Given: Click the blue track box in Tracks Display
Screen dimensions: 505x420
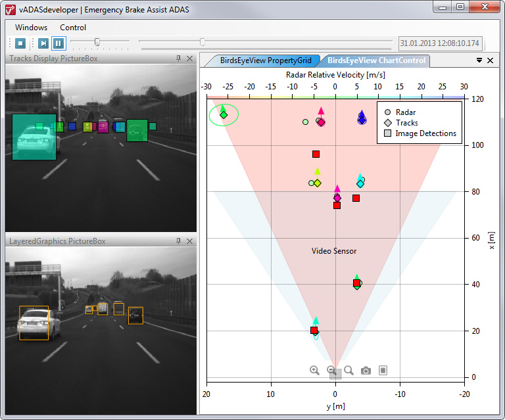Looking at the screenshot, I should [72, 126].
